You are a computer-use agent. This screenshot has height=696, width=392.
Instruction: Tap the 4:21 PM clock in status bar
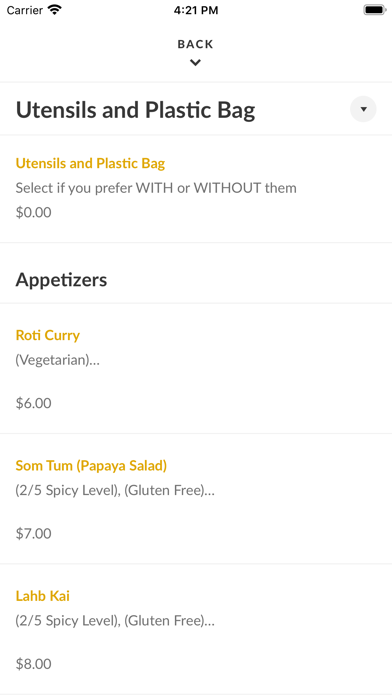(196, 10)
